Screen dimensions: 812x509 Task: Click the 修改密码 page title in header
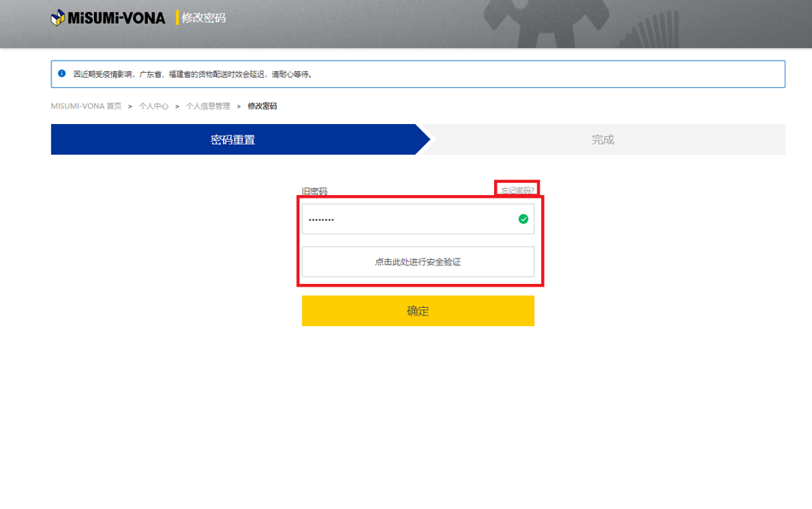[203, 17]
